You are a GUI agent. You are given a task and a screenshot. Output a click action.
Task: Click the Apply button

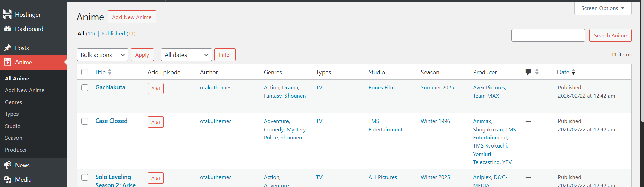(142, 55)
